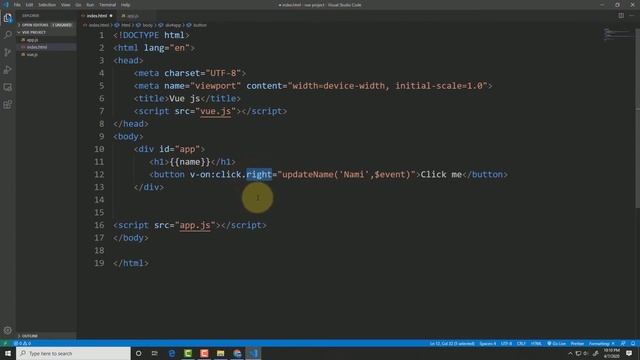
Task: Click the Visual Studio Code taskbar icon
Action: click(x=253, y=353)
